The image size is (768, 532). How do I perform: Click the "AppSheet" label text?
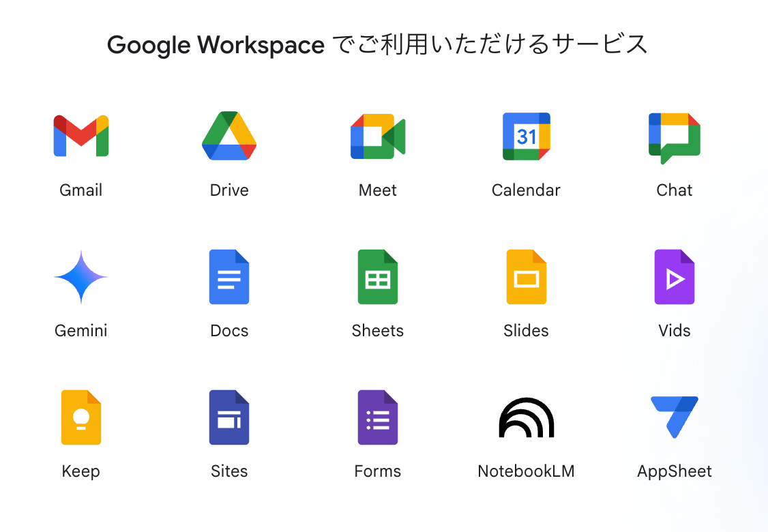[675, 471]
